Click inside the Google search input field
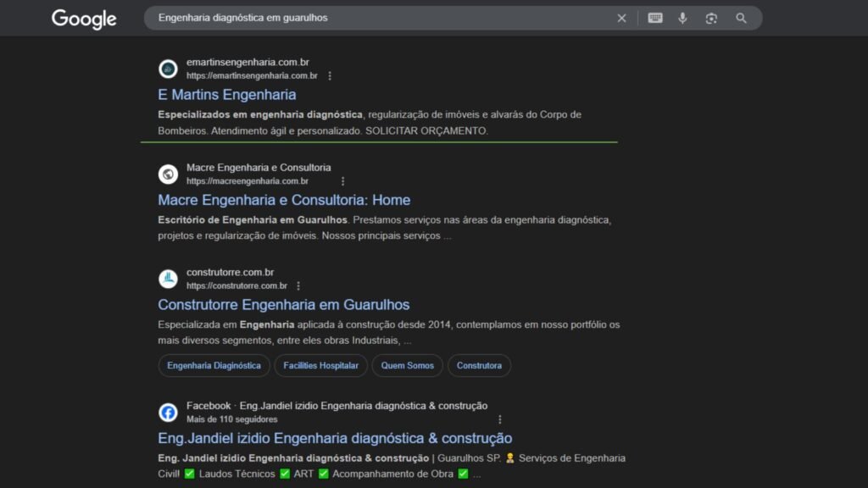868x488 pixels. point(381,18)
